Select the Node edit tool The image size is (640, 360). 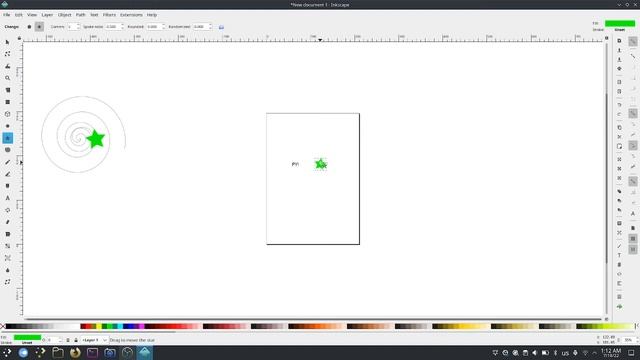point(7,54)
